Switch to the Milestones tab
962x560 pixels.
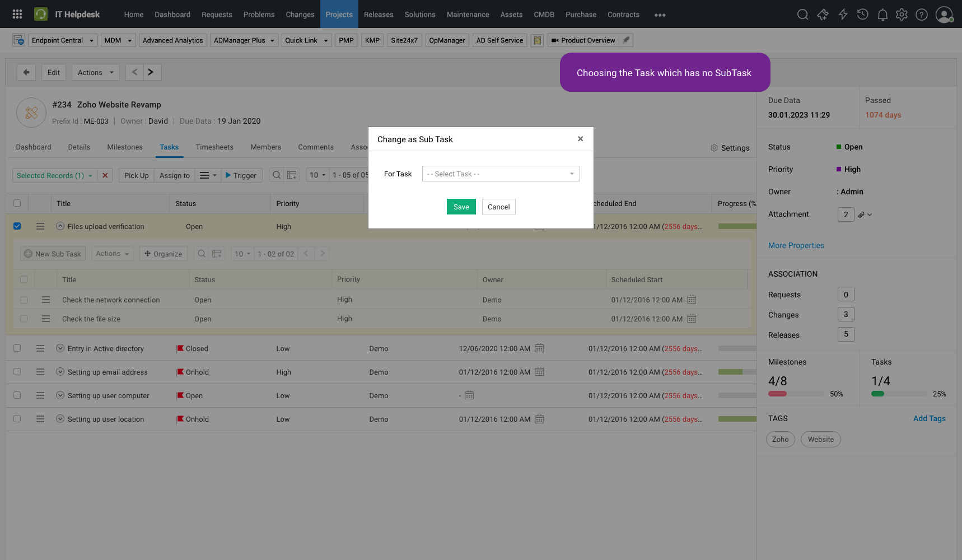(125, 147)
